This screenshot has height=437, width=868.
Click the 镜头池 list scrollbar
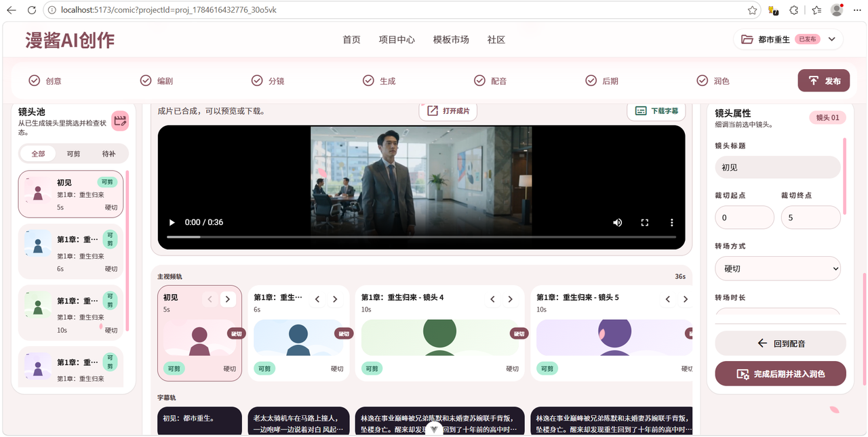pos(127,251)
